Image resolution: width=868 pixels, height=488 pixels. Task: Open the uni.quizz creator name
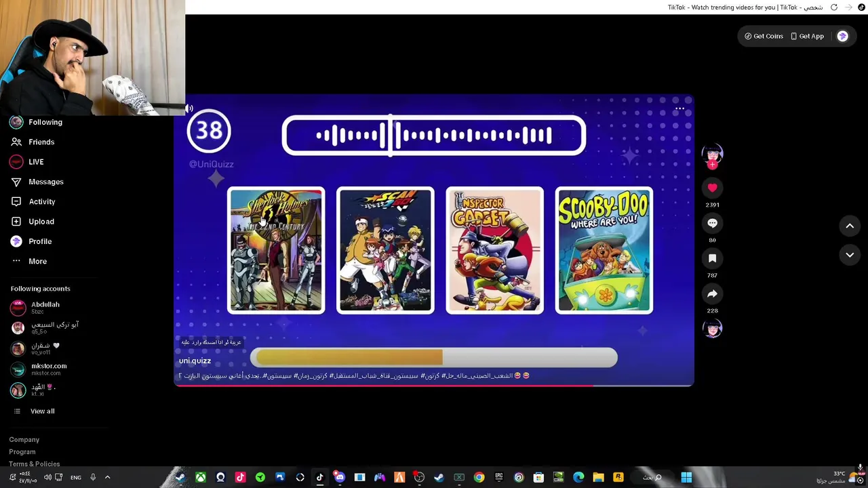pos(195,361)
